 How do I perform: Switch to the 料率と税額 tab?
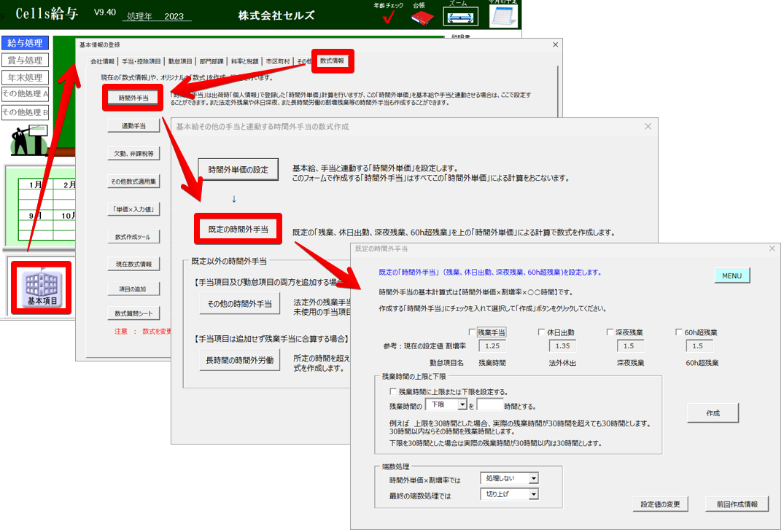[245, 61]
